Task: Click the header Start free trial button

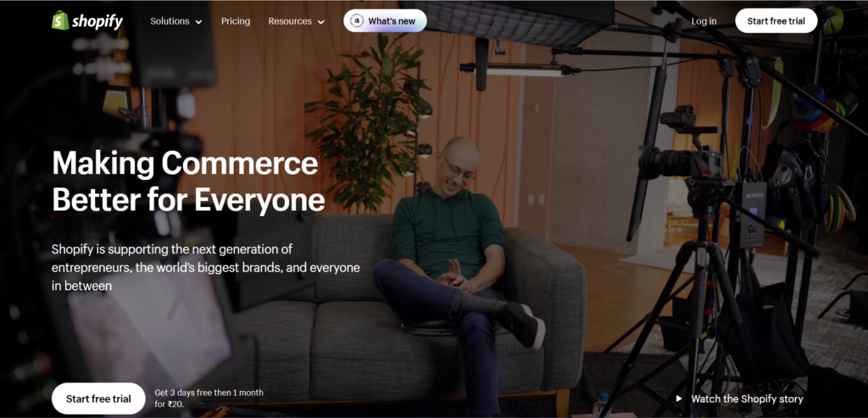Action: click(776, 20)
